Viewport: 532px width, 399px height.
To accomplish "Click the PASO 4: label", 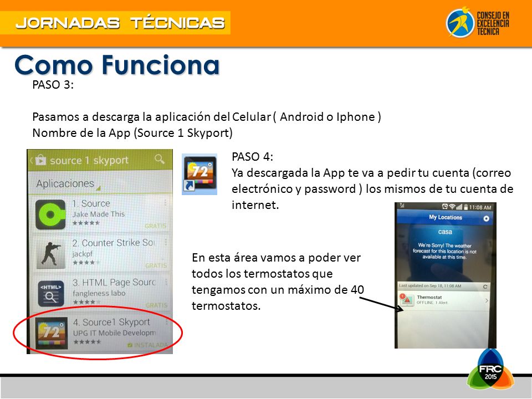I will (x=253, y=157).
